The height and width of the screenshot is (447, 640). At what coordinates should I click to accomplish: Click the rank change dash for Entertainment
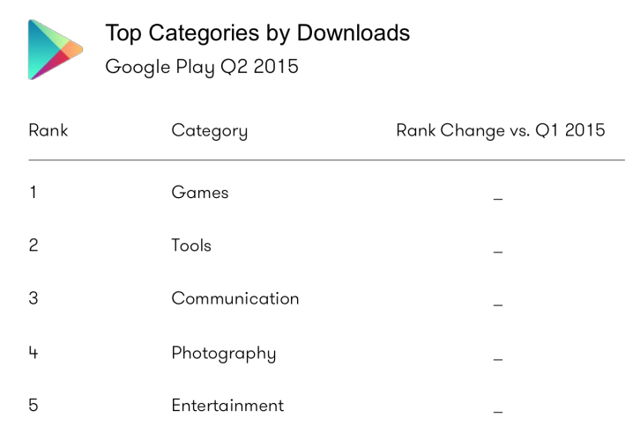click(x=498, y=411)
